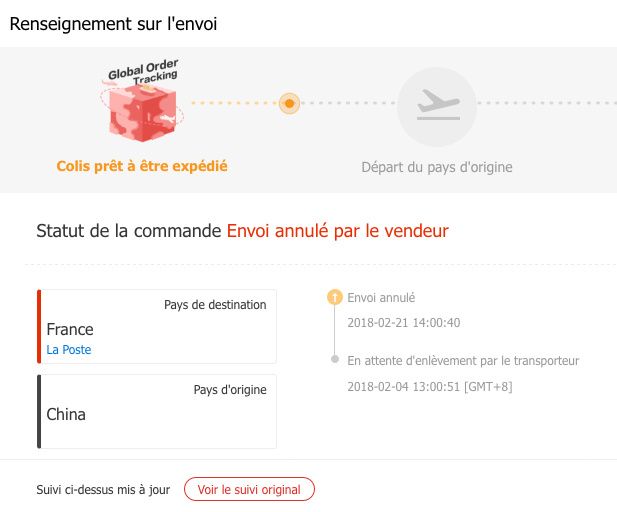Click the 'Renseignement sur l'envoi' heading
Viewport: 617px width, 512px height.
(x=113, y=23)
